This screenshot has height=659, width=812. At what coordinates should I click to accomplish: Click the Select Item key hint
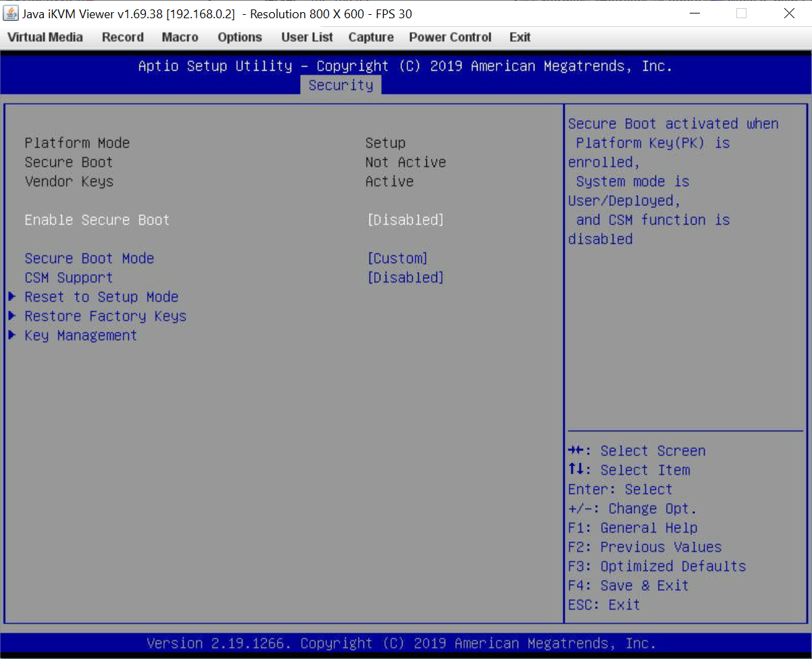click(629, 470)
